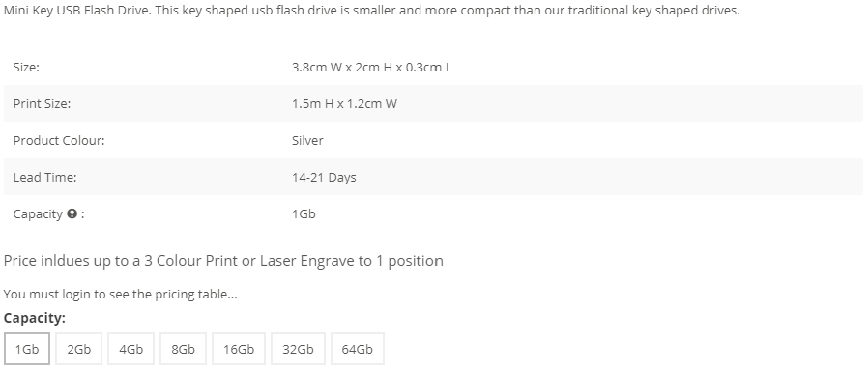Click the 1Gb capacity value in table
The image size is (868, 369).
[x=304, y=214]
